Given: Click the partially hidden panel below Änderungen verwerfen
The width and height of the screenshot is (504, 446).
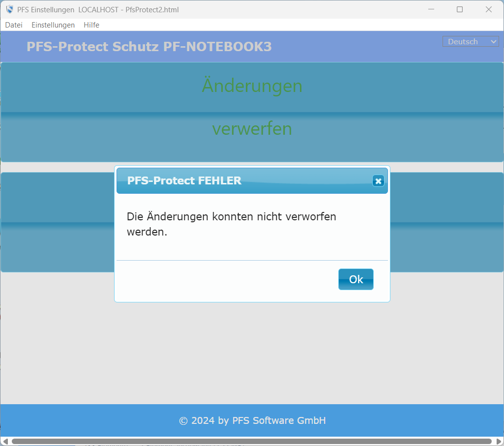Looking at the screenshot, I should [59, 221].
